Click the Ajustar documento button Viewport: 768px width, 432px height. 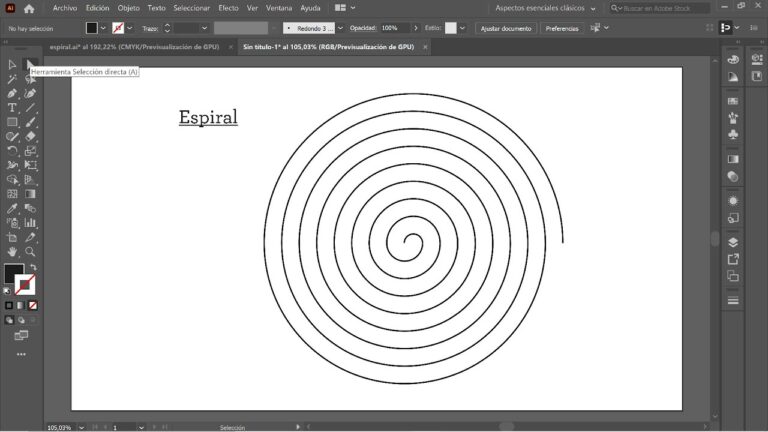(x=506, y=28)
